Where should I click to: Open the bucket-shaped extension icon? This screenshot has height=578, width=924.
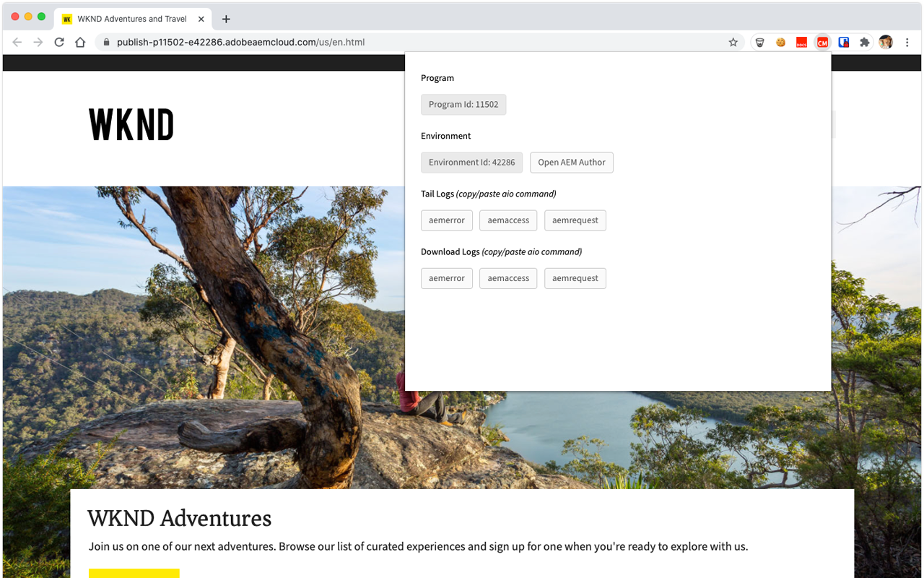coord(759,43)
